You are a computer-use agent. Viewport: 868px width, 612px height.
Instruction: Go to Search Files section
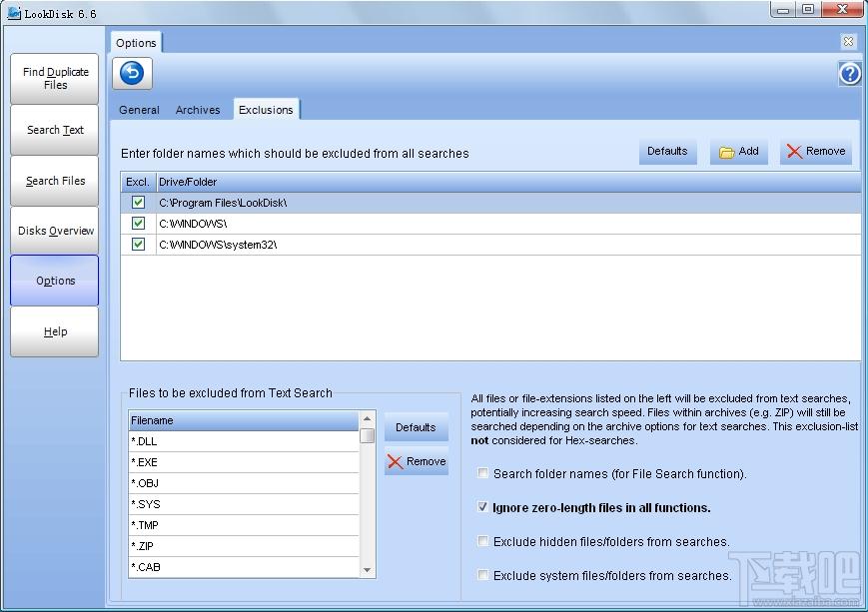pyautogui.click(x=55, y=181)
